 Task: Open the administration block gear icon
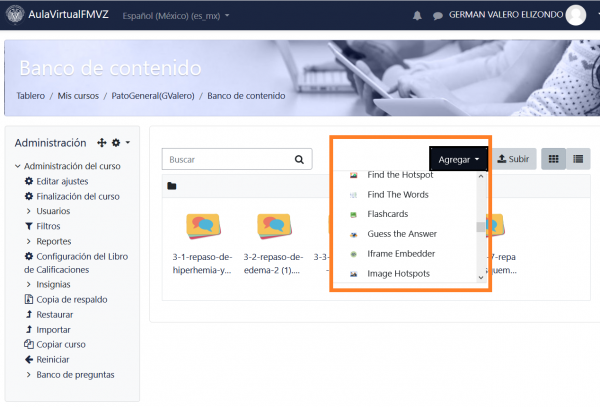coord(117,143)
